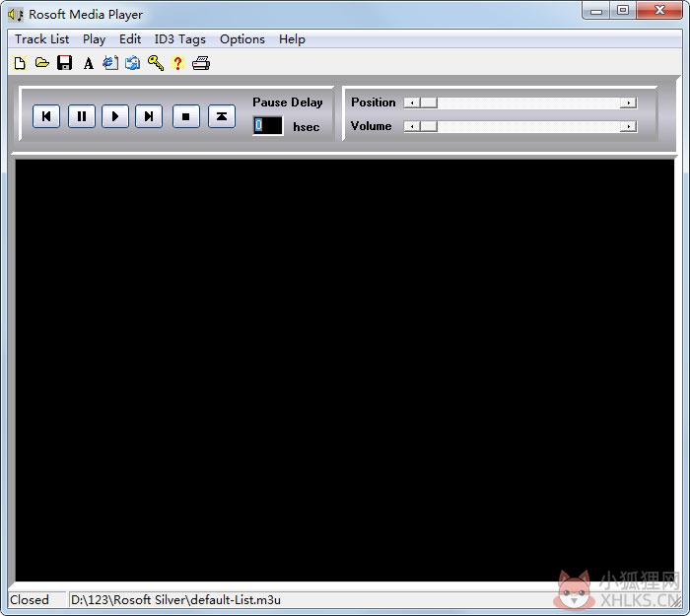The width and height of the screenshot is (690, 616).
Task: Click the Volume slider right arrow
Action: [x=629, y=127]
